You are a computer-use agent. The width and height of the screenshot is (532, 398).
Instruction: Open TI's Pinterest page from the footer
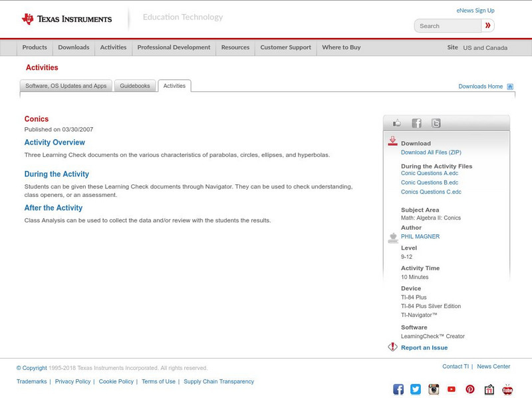469,389
